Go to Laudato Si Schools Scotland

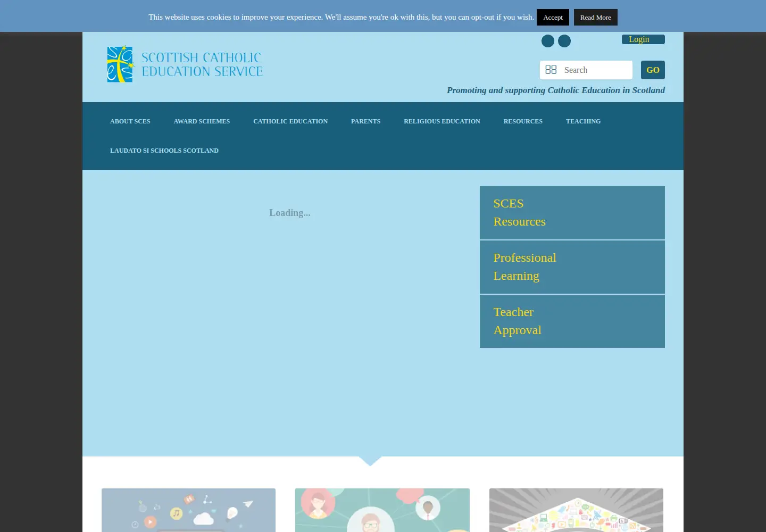point(164,151)
